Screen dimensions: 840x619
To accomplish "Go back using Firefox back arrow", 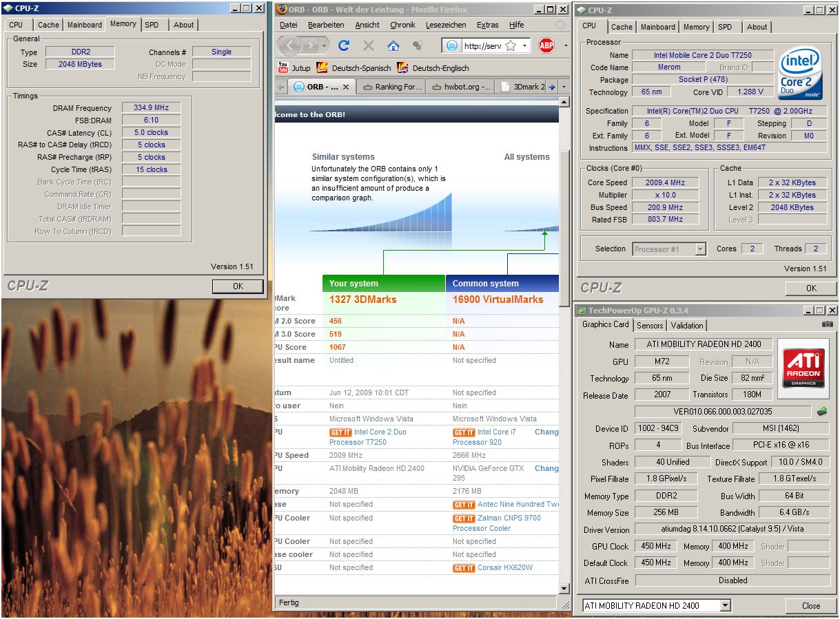I will (x=290, y=45).
